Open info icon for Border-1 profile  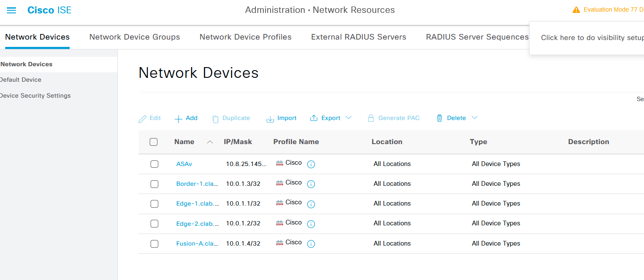click(x=311, y=184)
